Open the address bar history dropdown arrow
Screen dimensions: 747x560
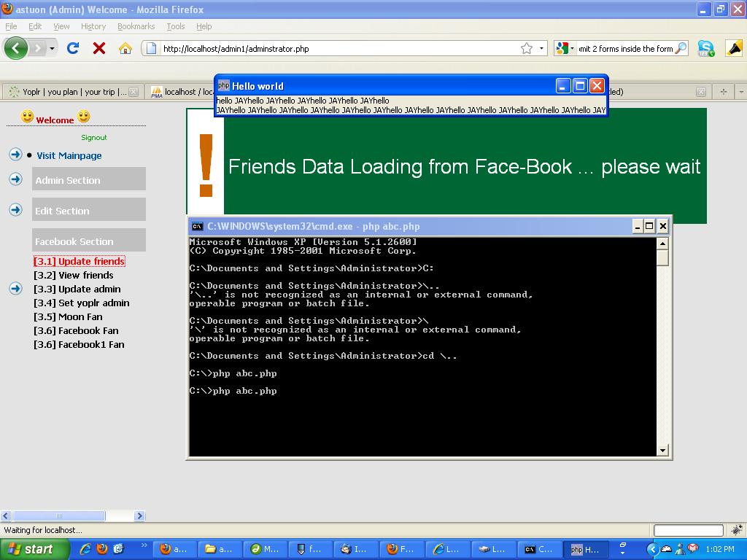541,49
